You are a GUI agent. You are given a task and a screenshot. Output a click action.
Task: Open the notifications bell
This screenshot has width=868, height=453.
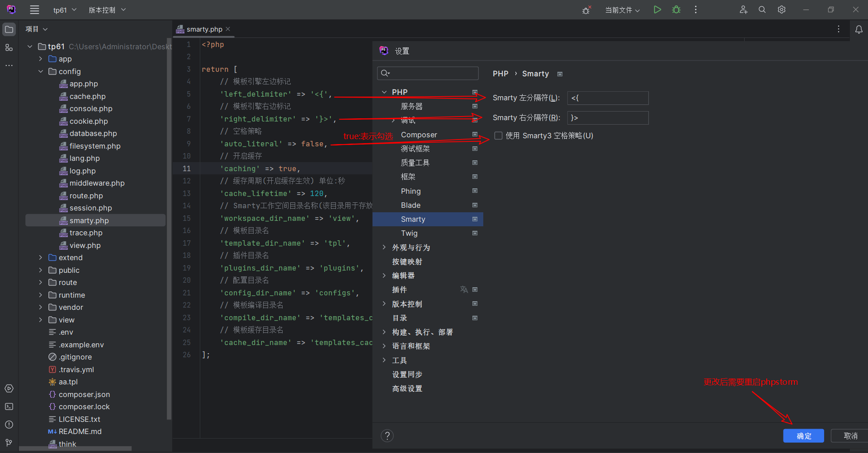pos(859,29)
